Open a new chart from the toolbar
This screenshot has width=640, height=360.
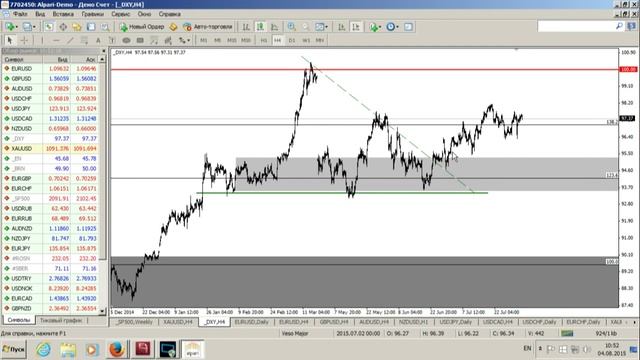coord(9,27)
